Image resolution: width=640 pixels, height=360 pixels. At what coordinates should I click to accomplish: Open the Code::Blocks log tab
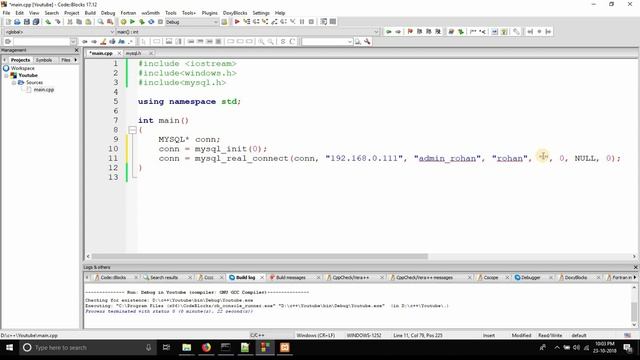tap(113, 278)
